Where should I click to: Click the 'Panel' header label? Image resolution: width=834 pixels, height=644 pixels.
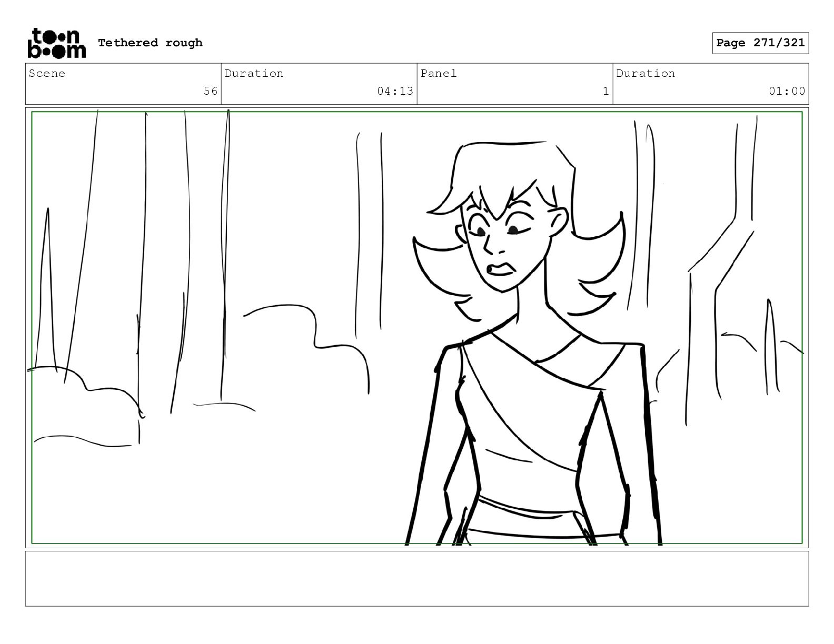[439, 74]
